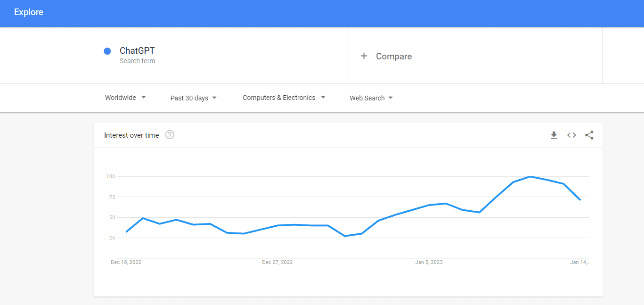Click the 50 y-axis value
644x305 pixels.
point(112,217)
